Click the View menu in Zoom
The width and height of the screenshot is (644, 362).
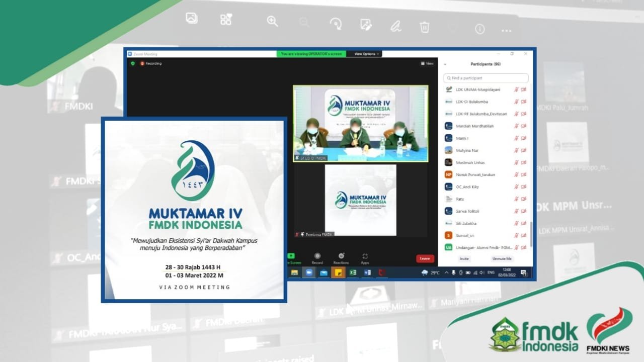click(427, 63)
